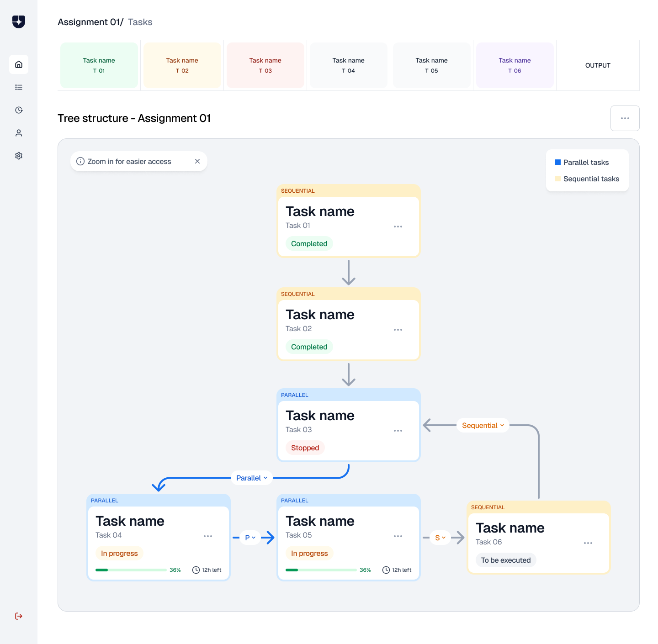This screenshot has width=658, height=644.
Task: Open Task 01 three-dot options menu
Action: point(398,227)
